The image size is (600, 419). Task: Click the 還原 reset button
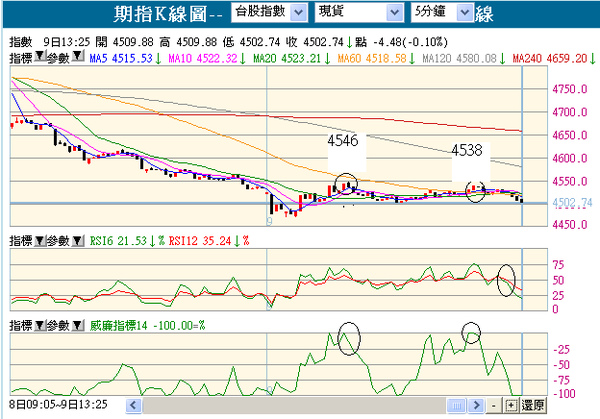click(x=533, y=405)
